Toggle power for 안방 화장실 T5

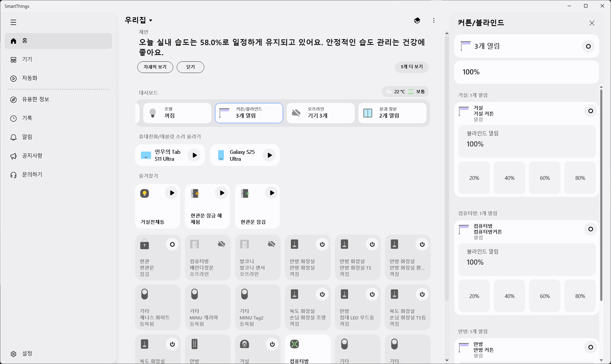click(372, 244)
